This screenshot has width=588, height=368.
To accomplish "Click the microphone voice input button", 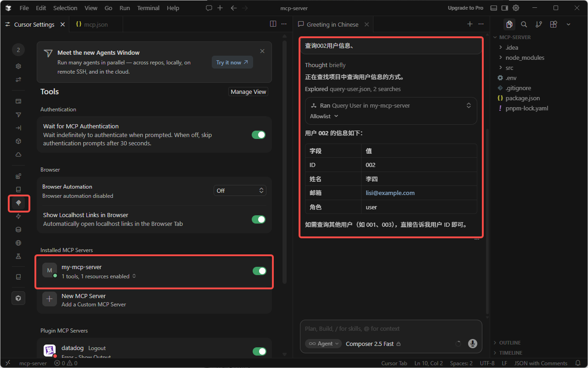I will click(472, 344).
